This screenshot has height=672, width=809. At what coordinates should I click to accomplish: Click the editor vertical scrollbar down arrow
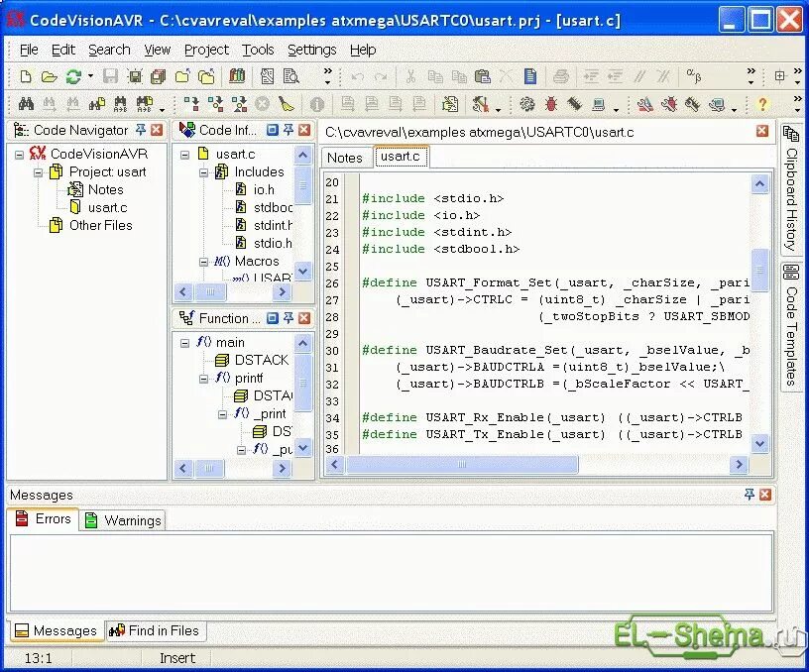[x=759, y=443]
